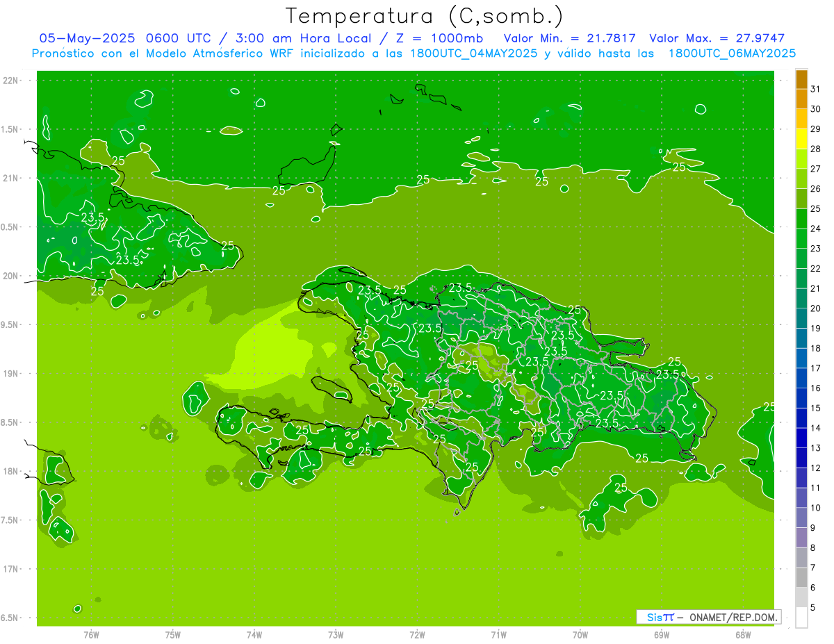This screenshot has width=834, height=644.
Task: Click the "73W" longitude axis label
Action: 336,634
